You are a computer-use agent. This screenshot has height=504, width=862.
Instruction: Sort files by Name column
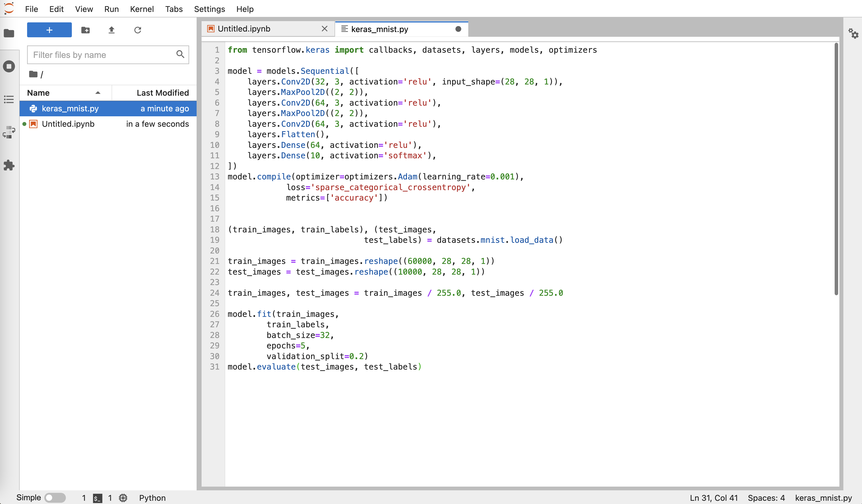coord(65,93)
